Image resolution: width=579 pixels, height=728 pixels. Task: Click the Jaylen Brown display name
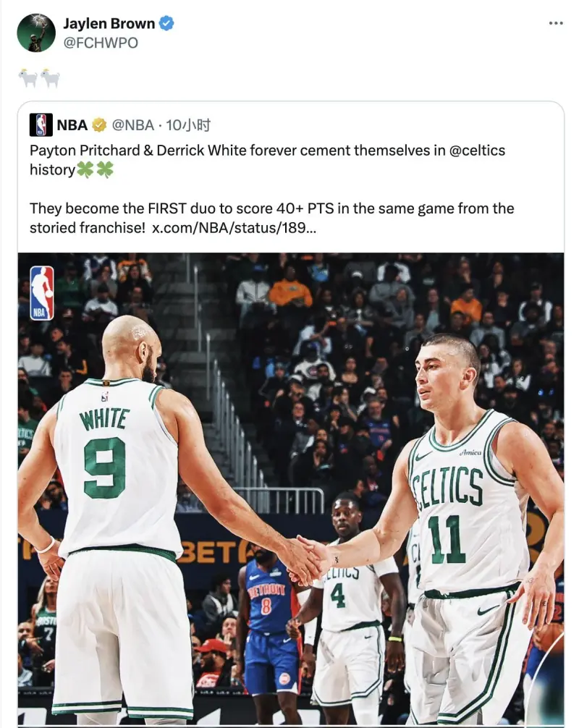(109, 23)
